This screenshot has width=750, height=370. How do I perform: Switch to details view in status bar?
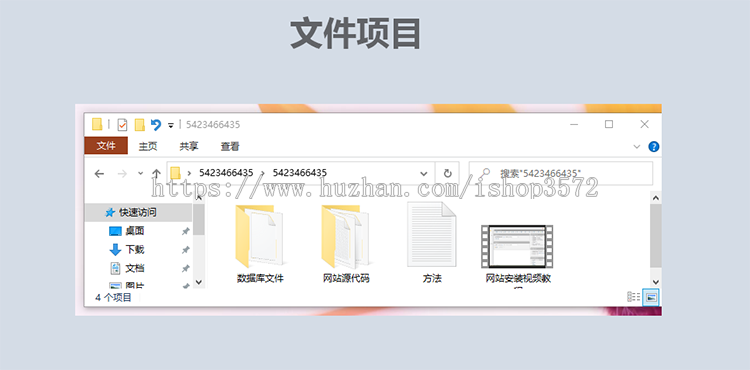pyautogui.click(x=634, y=297)
